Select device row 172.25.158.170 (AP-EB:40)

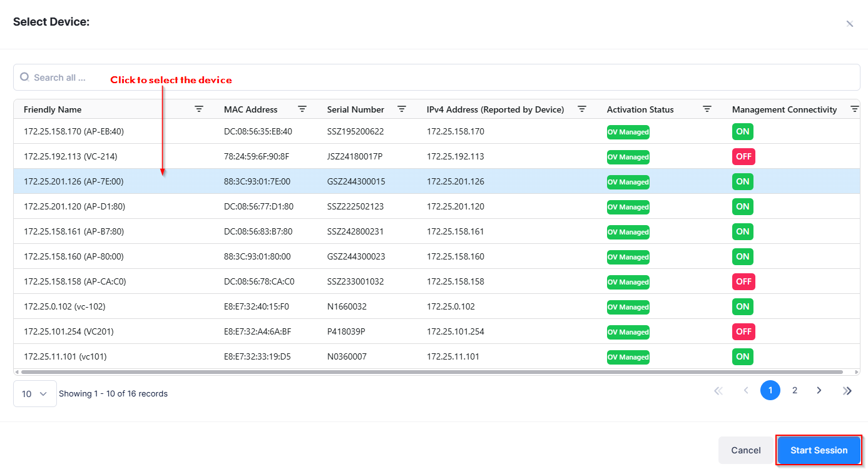pos(74,131)
